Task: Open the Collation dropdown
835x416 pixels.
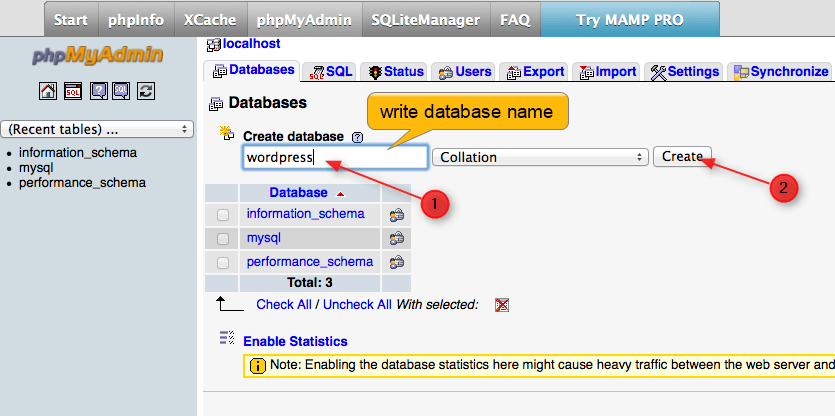Action: point(540,157)
